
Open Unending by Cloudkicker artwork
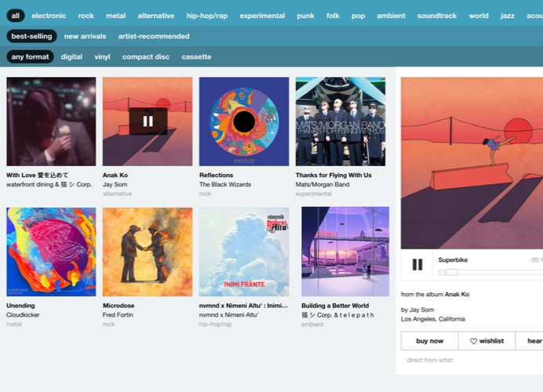(x=51, y=252)
